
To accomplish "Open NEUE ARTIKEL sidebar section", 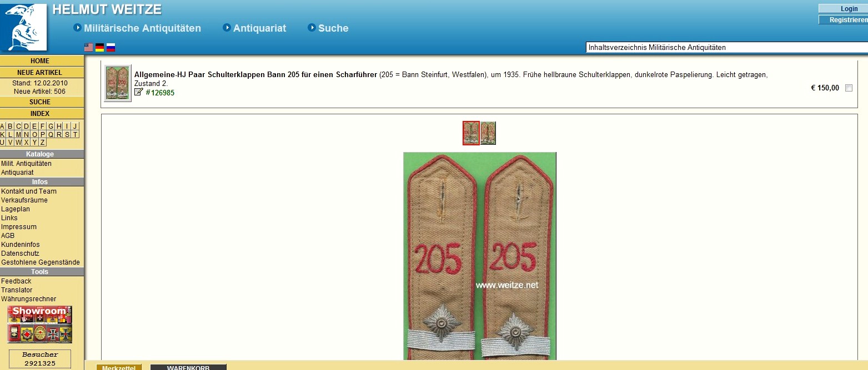I will [x=40, y=73].
